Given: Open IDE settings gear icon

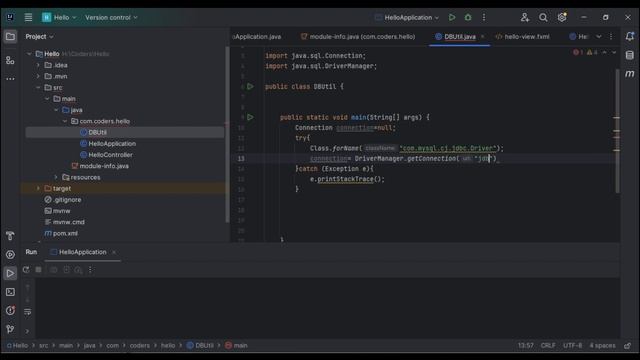Looking at the screenshot, I should click(x=562, y=18).
